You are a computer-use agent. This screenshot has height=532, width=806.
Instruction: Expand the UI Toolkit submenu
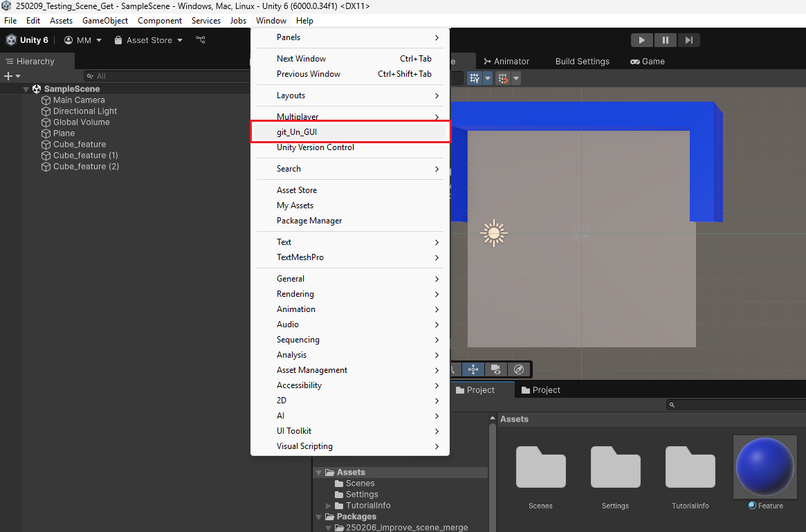[x=350, y=431]
